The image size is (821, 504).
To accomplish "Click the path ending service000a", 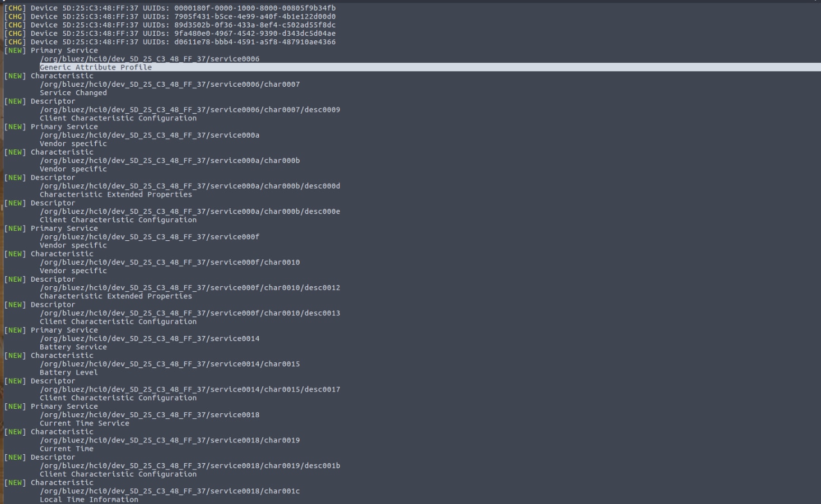I will coord(150,135).
